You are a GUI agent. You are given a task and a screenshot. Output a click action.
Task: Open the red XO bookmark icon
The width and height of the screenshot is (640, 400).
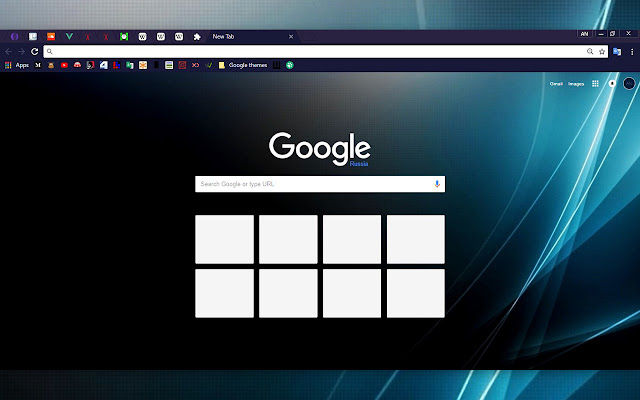pos(195,65)
